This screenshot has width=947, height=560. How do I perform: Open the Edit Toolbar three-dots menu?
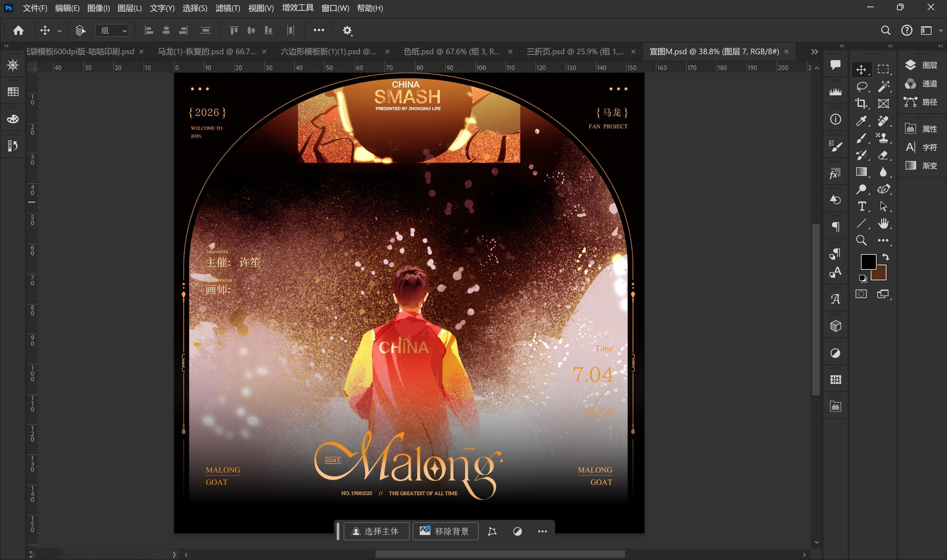(883, 240)
